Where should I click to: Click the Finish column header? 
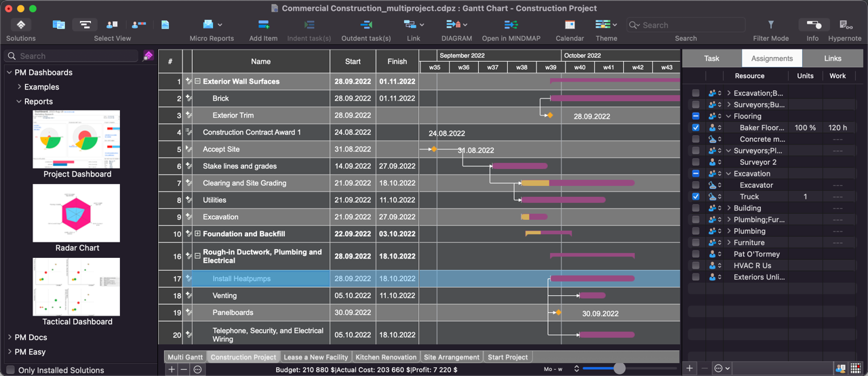click(x=397, y=61)
